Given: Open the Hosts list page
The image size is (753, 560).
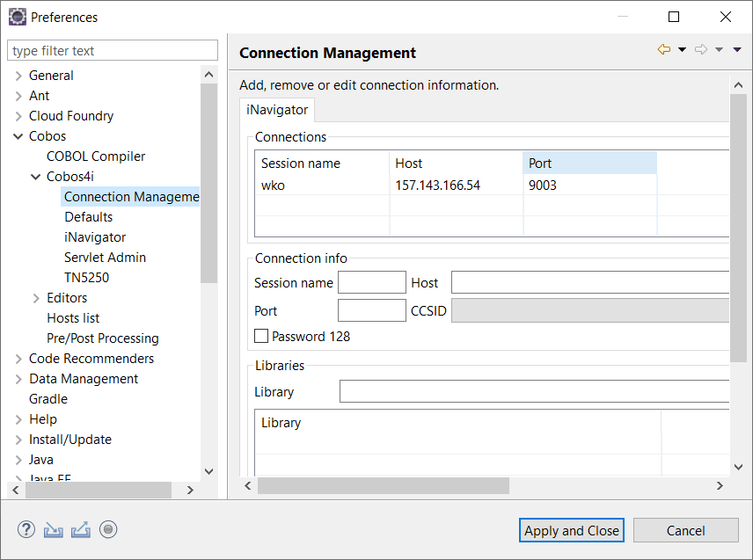Looking at the screenshot, I should tap(73, 318).
